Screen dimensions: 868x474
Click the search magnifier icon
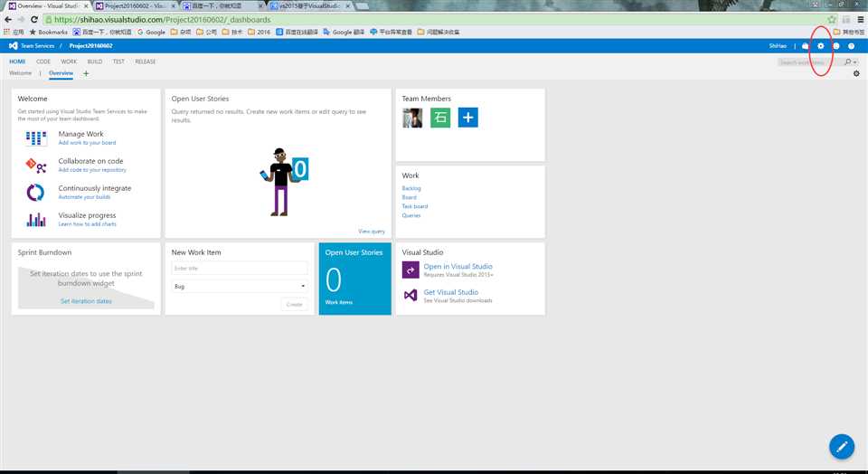coord(847,62)
